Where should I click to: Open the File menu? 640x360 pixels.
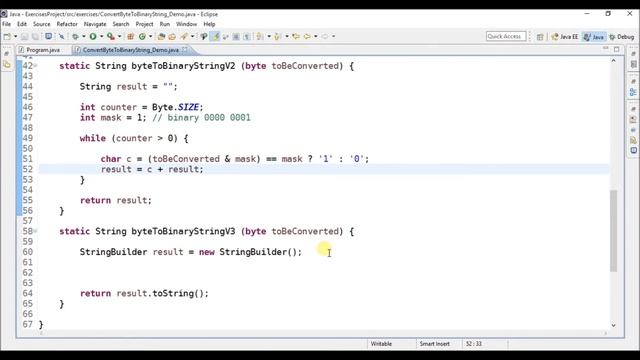7,24
